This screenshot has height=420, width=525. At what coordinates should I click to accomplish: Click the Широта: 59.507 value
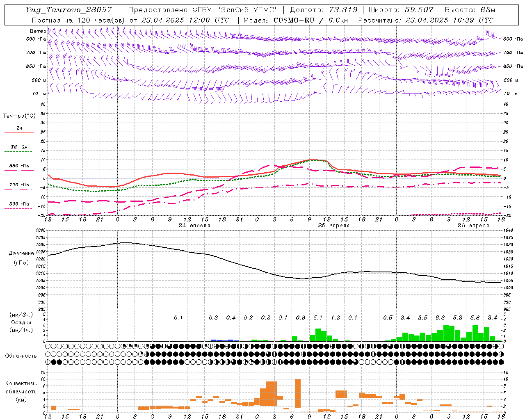click(x=401, y=10)
